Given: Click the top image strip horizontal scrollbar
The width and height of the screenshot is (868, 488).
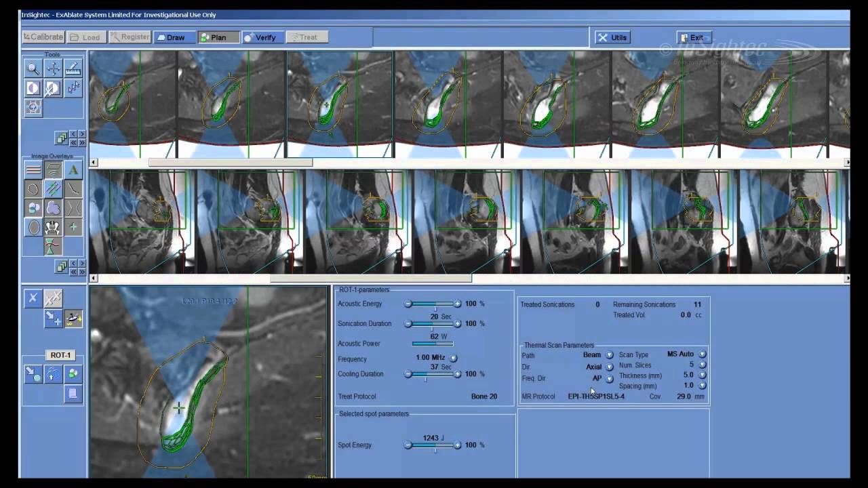Looking at the screenshot, I should tap(231, 162).
